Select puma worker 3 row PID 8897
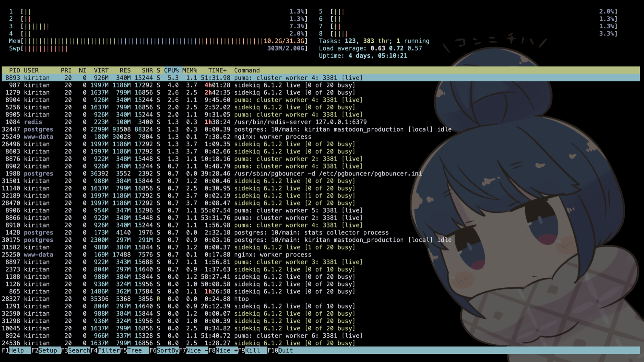This screenshot has height=362, width=644. [321, 262]
